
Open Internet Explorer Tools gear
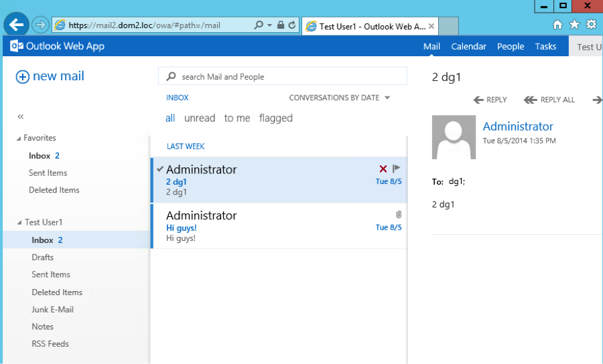[x=591, y=25]
